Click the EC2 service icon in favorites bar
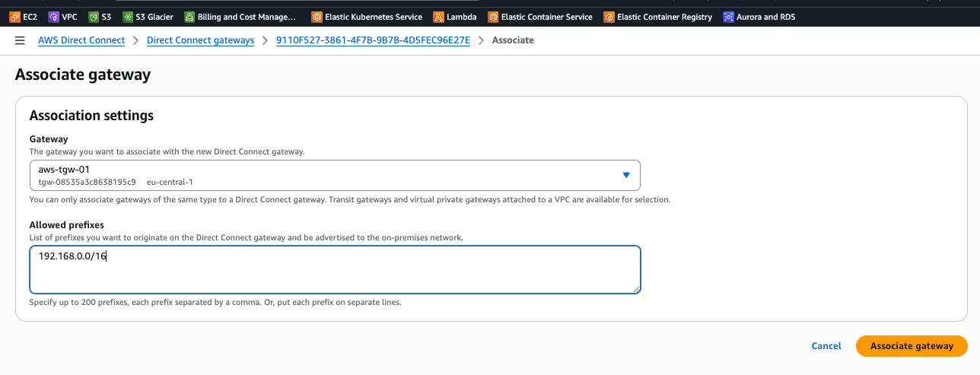The height and width of the screenshot is (375, 980). coord(14,17)
